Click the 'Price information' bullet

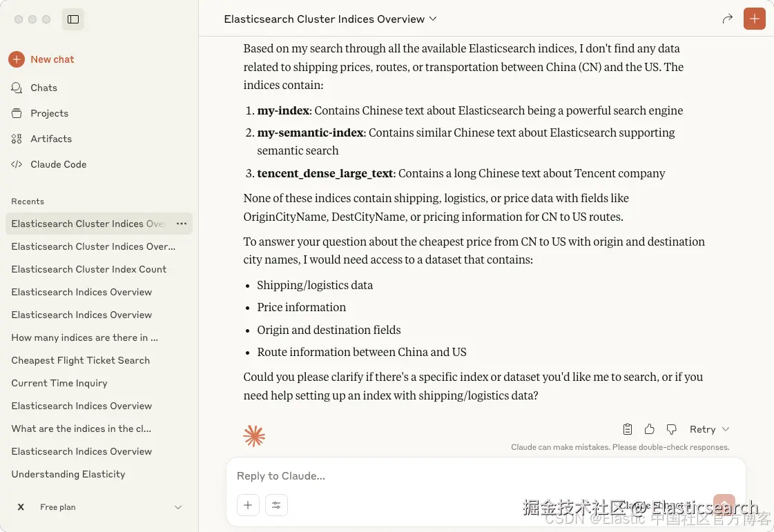(x=302, y=308)
